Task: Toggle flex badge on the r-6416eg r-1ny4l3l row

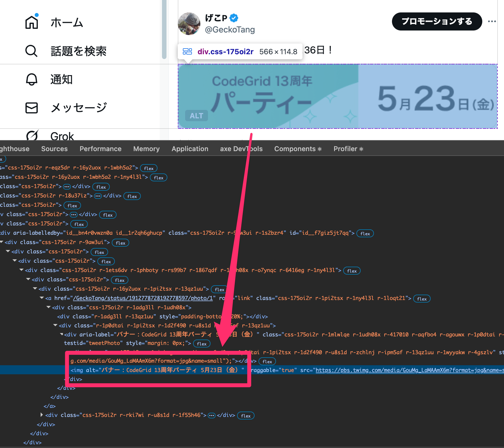Action: [352, 271]
